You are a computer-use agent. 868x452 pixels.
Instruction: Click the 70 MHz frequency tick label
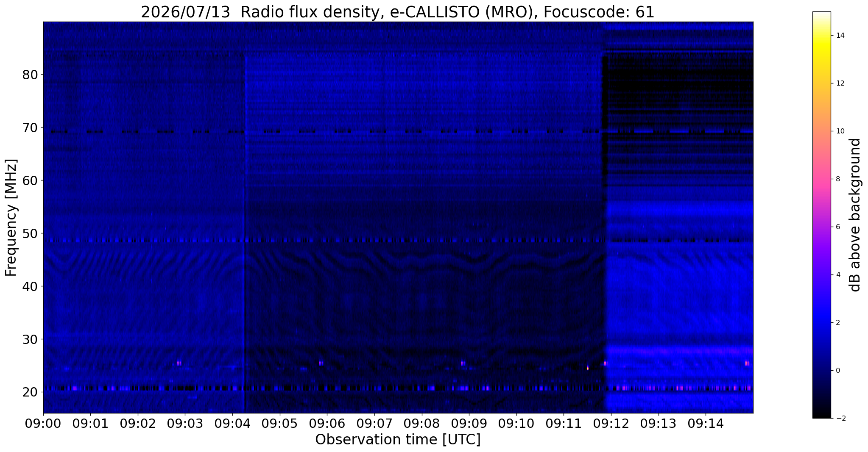tap(30, 128)
